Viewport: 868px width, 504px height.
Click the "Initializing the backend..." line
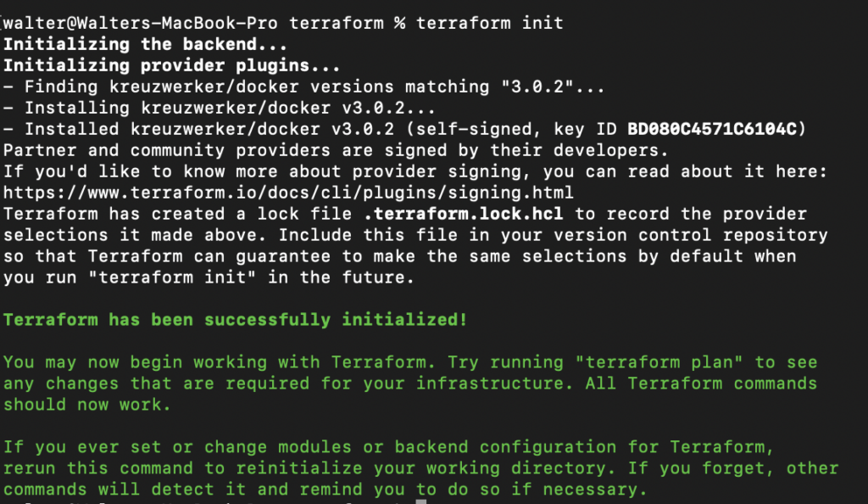146,44
